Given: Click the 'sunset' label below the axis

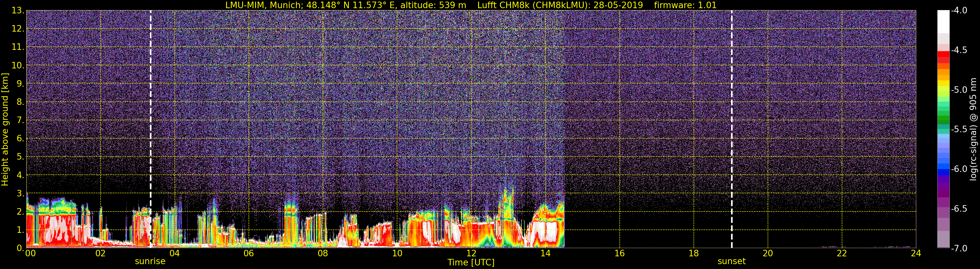Looking at the screenshot, I should (x=731, y=262).
